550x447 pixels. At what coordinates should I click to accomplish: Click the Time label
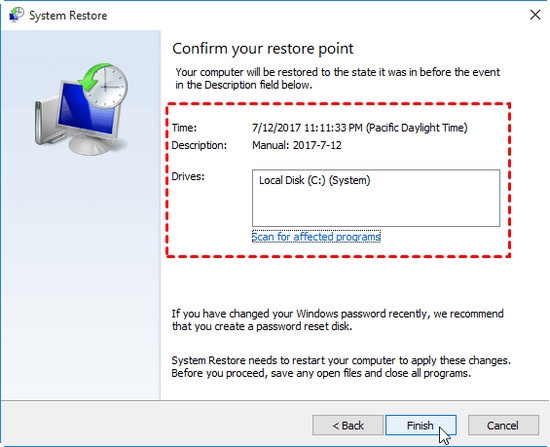[x=184, y=128]
